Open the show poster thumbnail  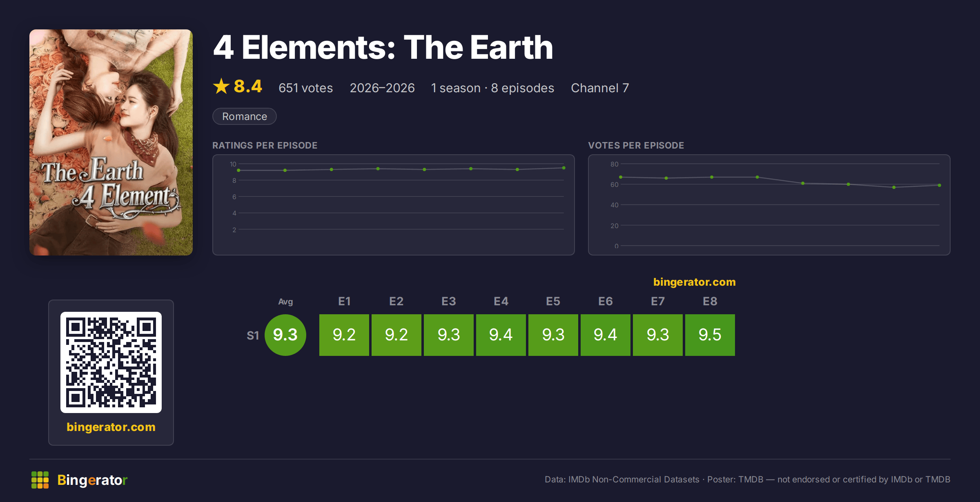click(111, 142)
